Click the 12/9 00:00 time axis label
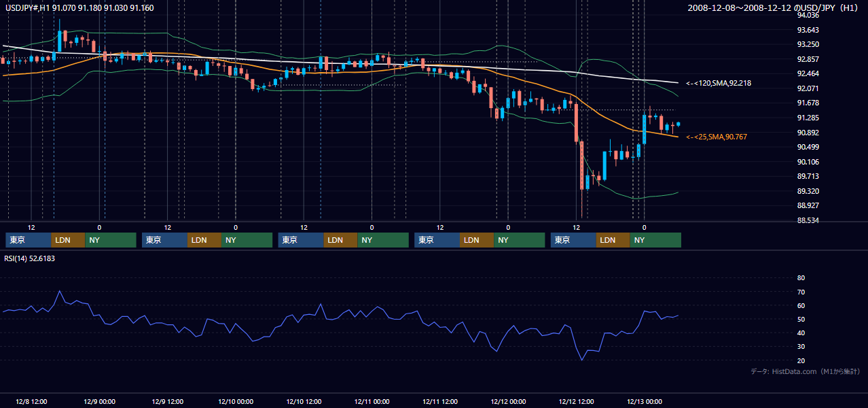The image size is (868, 408). click(x=99, y=401)
